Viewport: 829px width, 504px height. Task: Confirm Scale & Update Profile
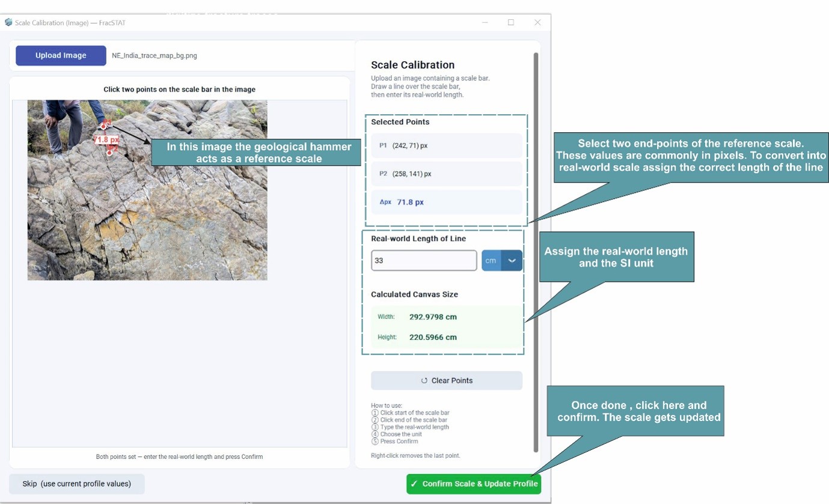point(474,484)
